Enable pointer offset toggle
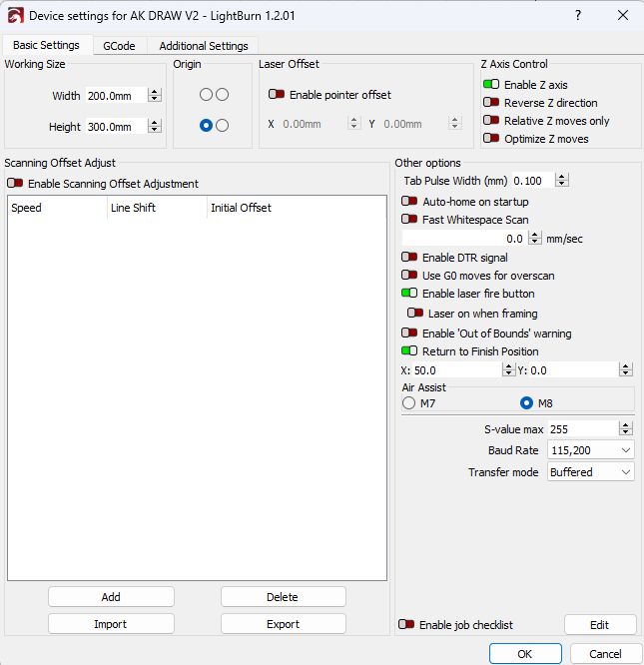The height and width of the screenshot is (665, 644). pos(277,95)
